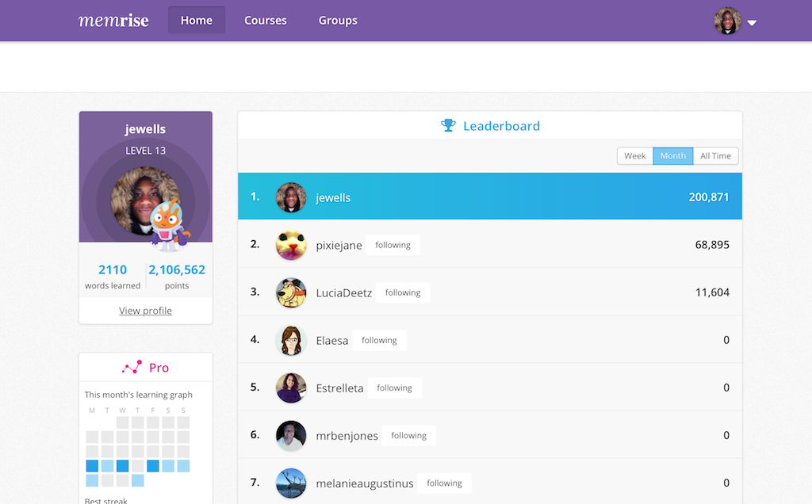Unfollow pixiejane via the following button

pos(393,245)
